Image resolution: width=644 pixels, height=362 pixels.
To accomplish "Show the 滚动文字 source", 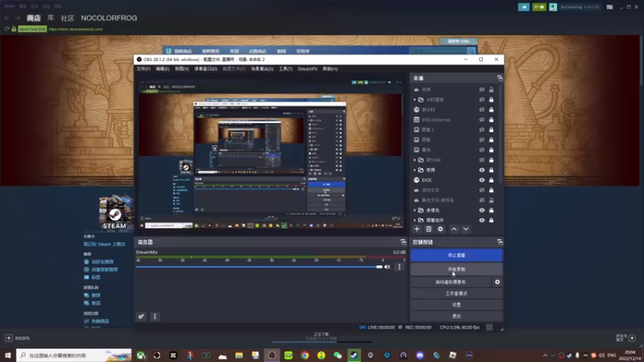I will click(481, 190).
